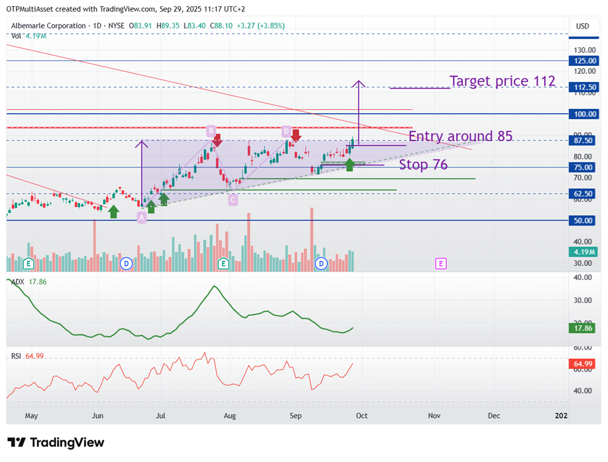The image size is (608, 462).
Task: Click the 130.00 price axis tick
Action: coord(585,50)
